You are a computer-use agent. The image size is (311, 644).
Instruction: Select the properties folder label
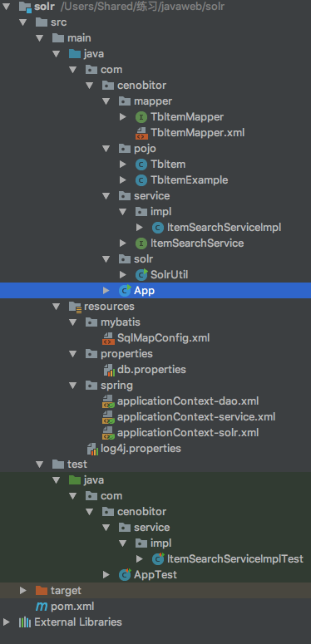tap(126, 354)
